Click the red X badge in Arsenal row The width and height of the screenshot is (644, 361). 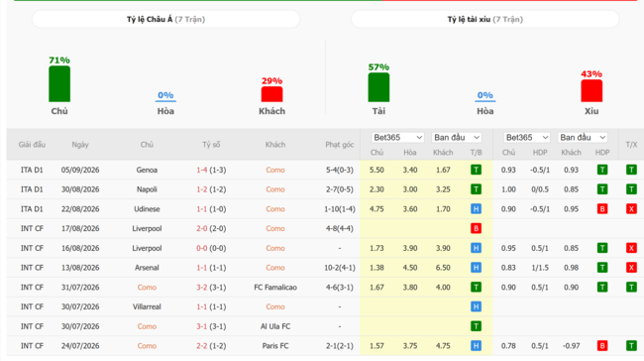[631, 268]
